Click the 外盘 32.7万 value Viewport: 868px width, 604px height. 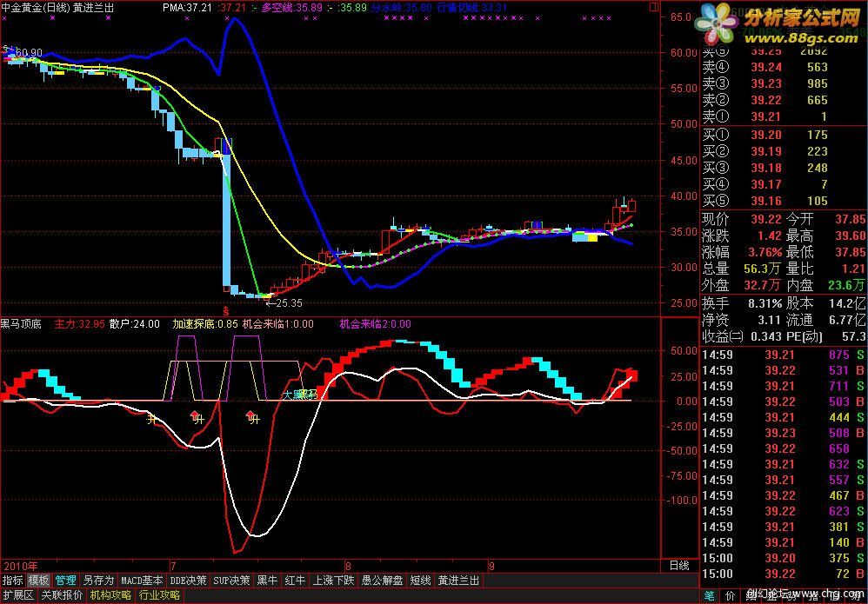[x=764, y=285]
